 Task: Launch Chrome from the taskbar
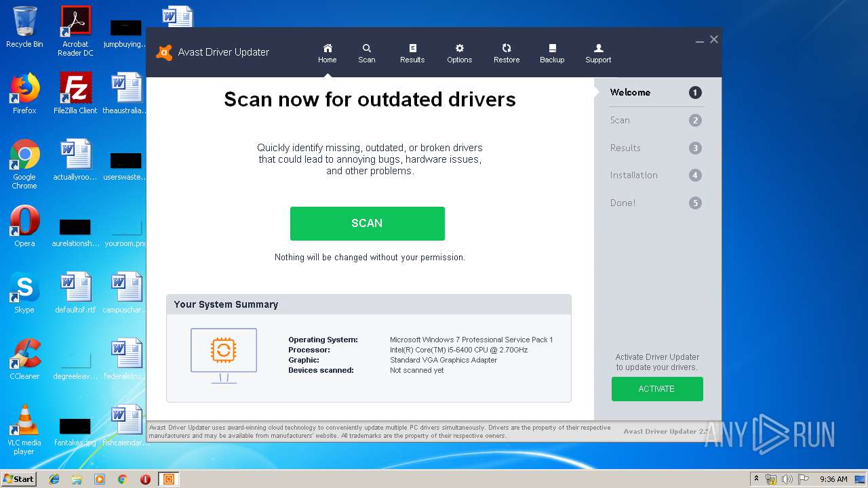tap(123, 479)
